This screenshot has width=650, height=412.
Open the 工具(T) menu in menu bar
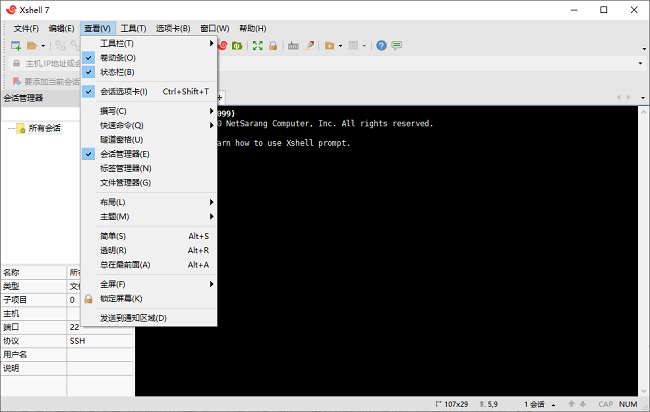pyautogui.click(x=133, y=28)
